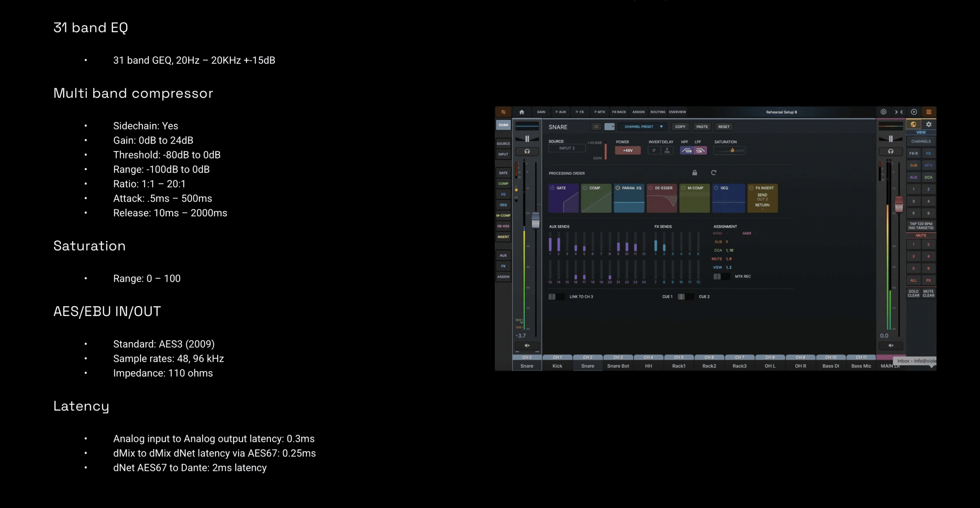Click the orange hamburger menu icon

[x=929, y=112]
